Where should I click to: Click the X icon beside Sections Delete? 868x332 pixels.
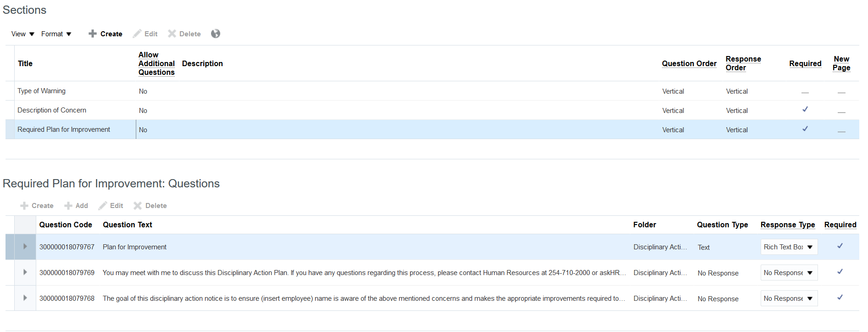172,34
